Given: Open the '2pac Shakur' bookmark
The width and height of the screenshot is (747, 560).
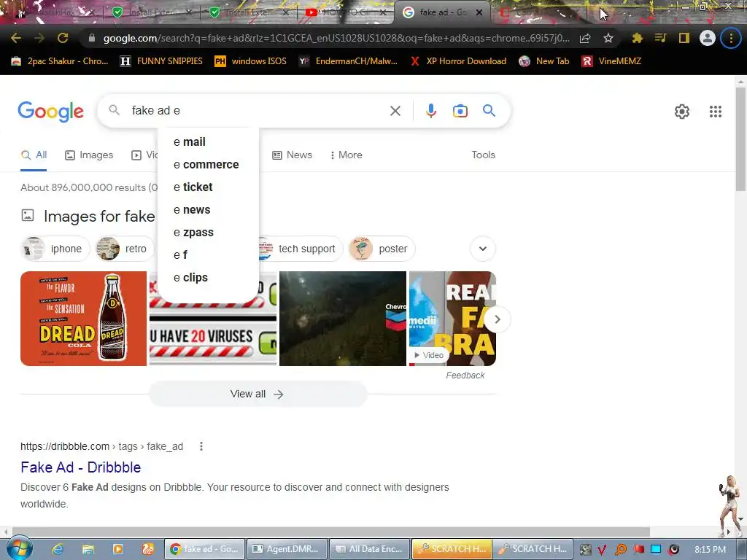Looking at the screenshot, I should tap(60, 61).
